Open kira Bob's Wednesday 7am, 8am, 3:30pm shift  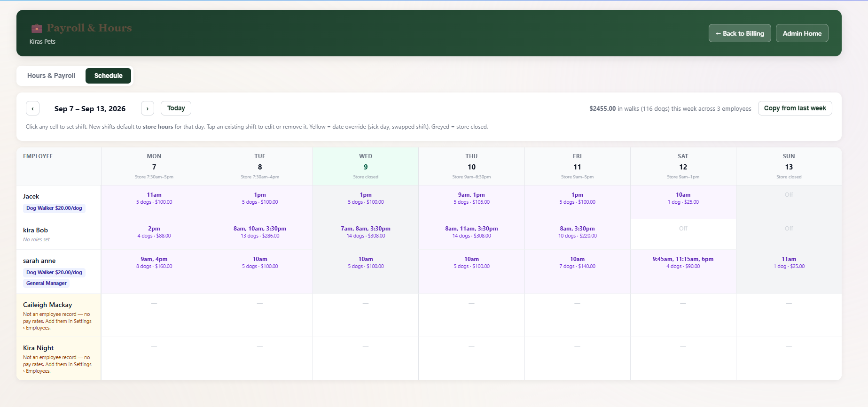pyautogui.click(x=366, y=234)
